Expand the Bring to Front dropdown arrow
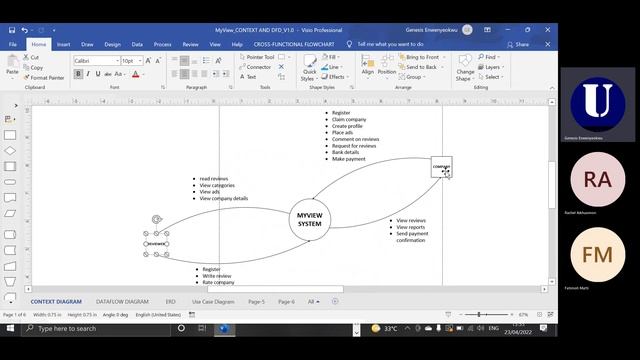Viewport: 640px width, 360px height. click(444, 57)
